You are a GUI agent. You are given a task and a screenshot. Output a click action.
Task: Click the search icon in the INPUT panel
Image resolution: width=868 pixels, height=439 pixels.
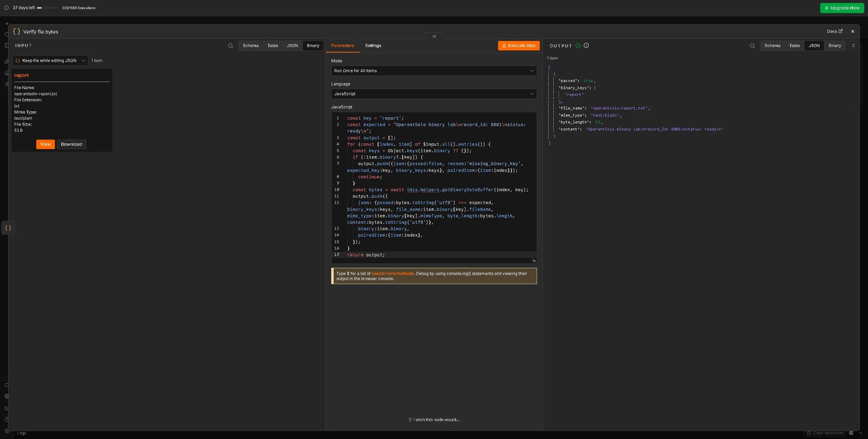(231, 46)
